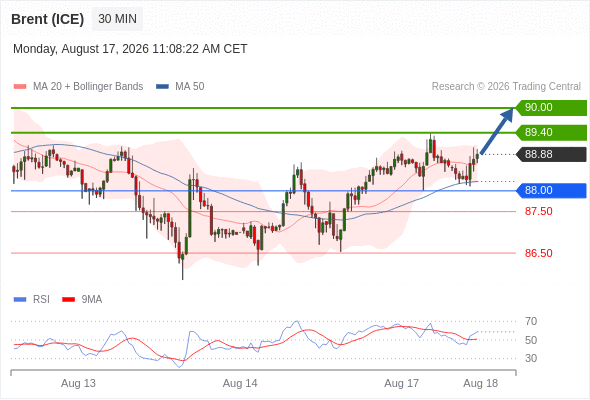The image size is (590, 400).
Task: Click the blue upward trend arrow
Action: pos(497,131)
